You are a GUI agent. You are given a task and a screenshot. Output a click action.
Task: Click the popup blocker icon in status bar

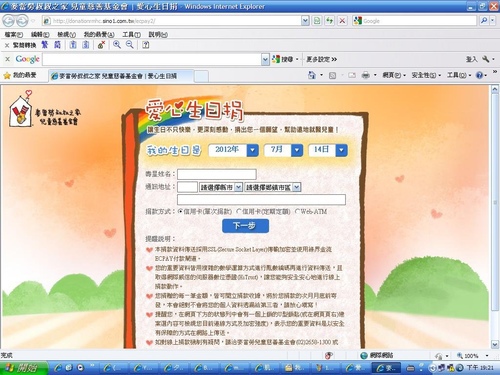click(329, 355)
